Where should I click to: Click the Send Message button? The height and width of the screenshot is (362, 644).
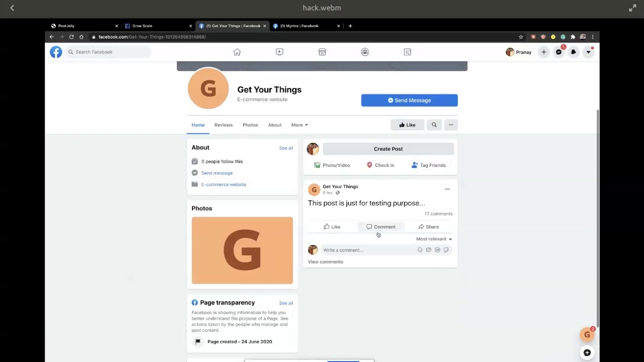[410, 100]
